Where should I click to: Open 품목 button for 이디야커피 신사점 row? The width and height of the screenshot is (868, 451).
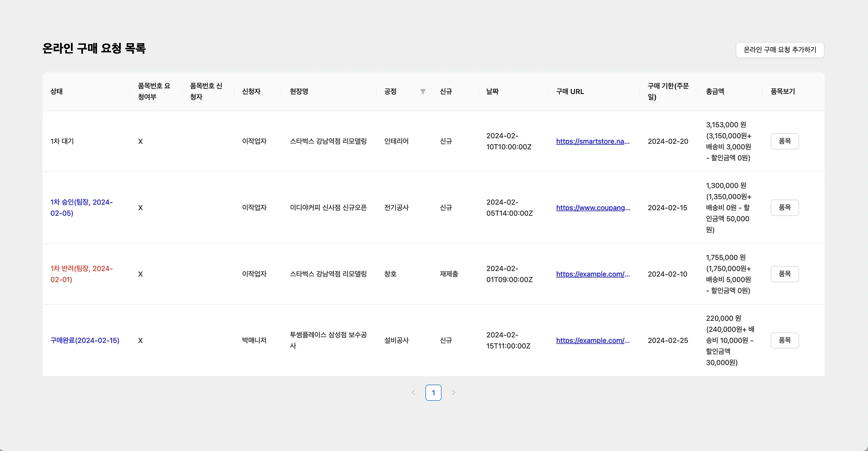click(785, 208)
